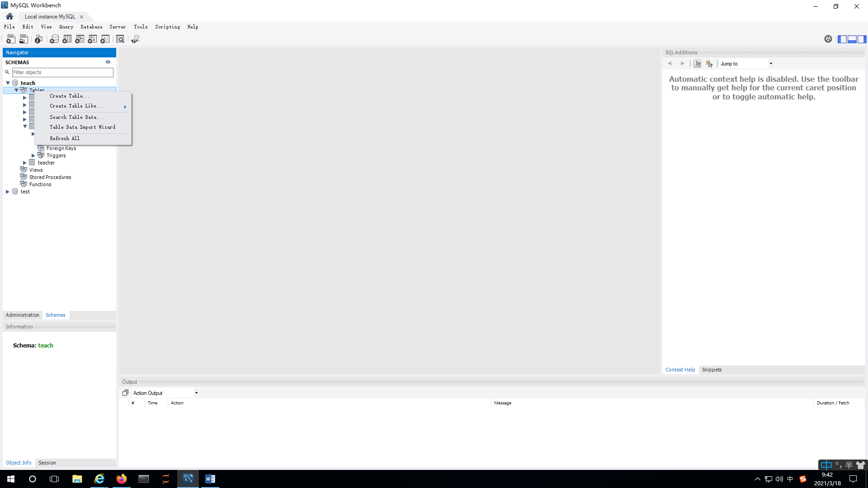Viewport: 868px width, 488px height.
Task: Choose Create Table... from context menu
Action: click(x=70, y=96)
